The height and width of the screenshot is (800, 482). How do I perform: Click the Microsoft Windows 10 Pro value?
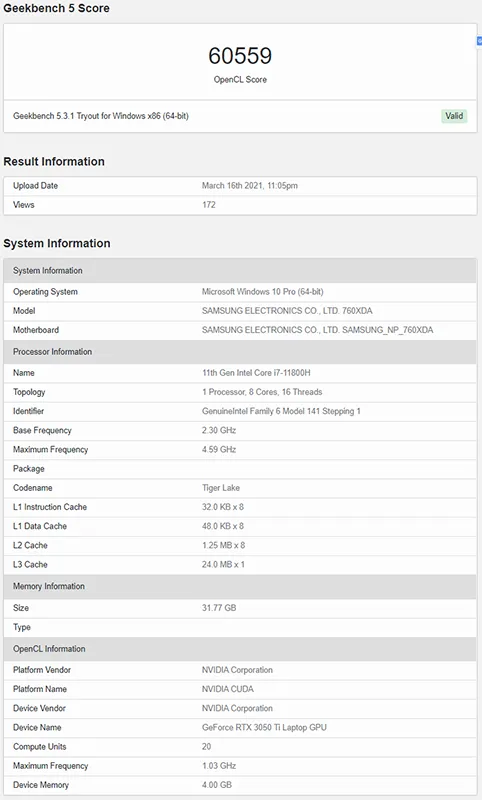(263, 291)
